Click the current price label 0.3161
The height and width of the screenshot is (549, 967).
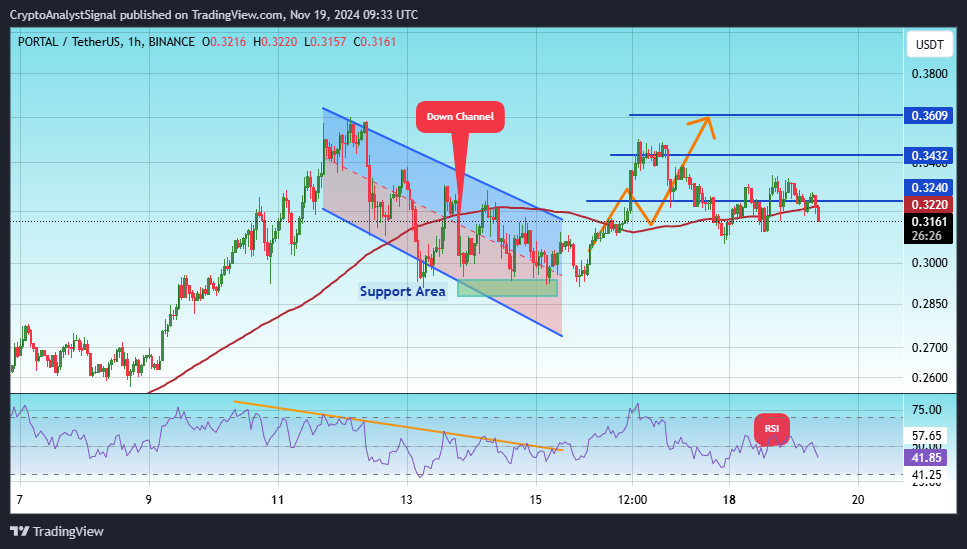tap(929, 221)
